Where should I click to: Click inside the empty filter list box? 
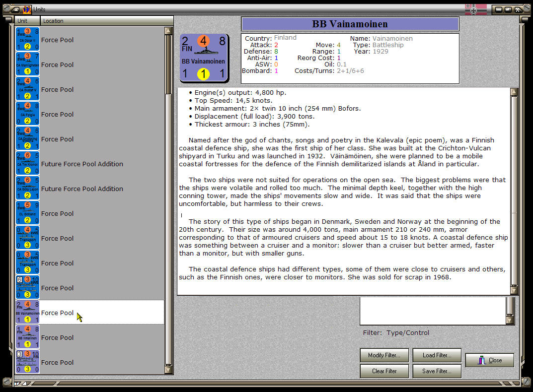[x=433, y=311]
